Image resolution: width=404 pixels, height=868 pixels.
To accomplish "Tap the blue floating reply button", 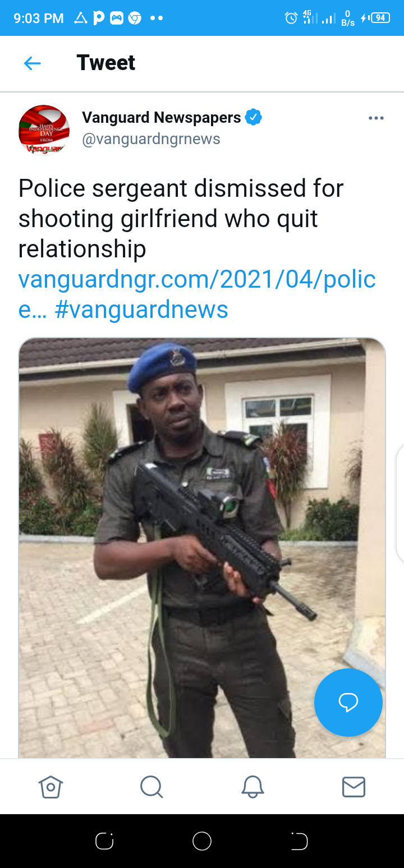I will pos(348,702).
